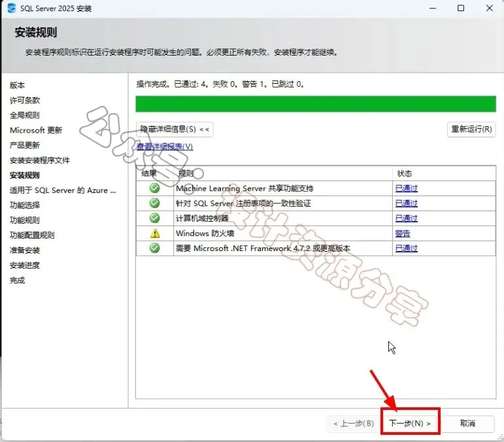Collapse details with 隐藏详细信息(S) button
The height and width of the screenshot is (442, 504).
(x=175, y=129)
